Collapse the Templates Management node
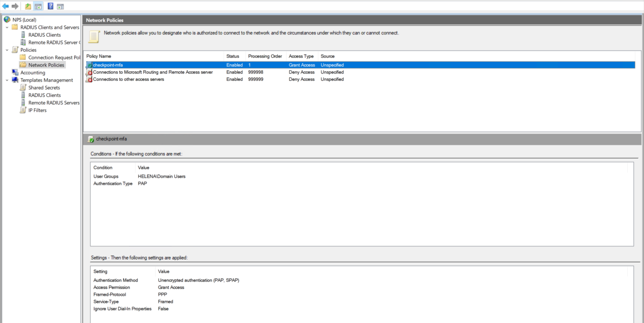 coord(7,80)
